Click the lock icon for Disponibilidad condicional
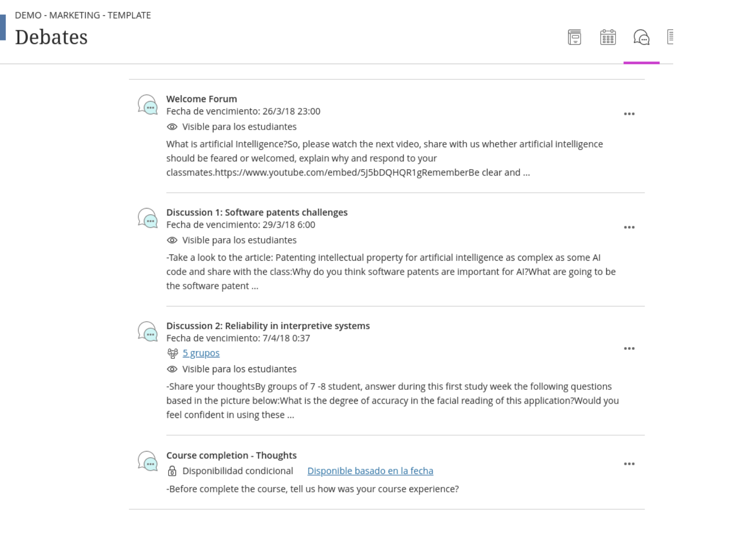This screenshot has width=756, height=556. pyautogui.click(x=172, y=471)
